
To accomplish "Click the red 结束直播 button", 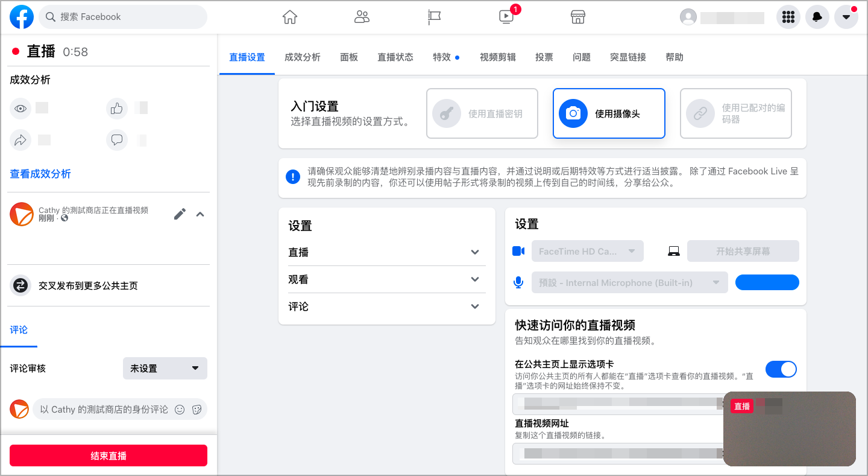I will (x=108, y=455).
